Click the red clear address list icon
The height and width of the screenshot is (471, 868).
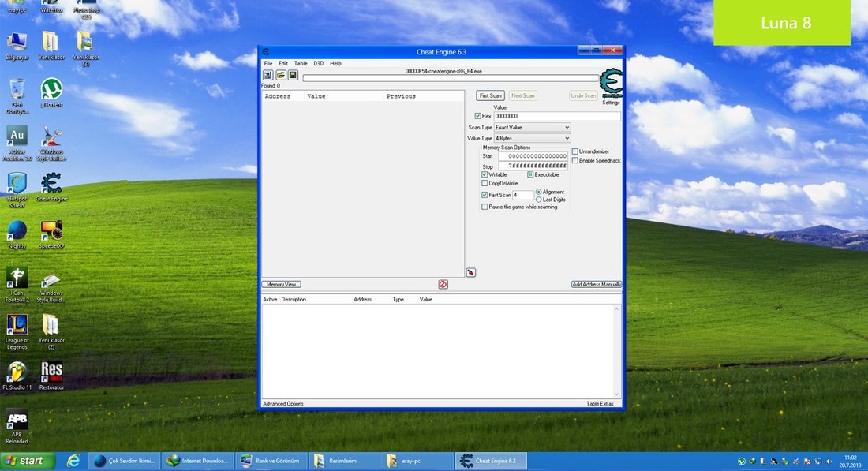(443, 285)
